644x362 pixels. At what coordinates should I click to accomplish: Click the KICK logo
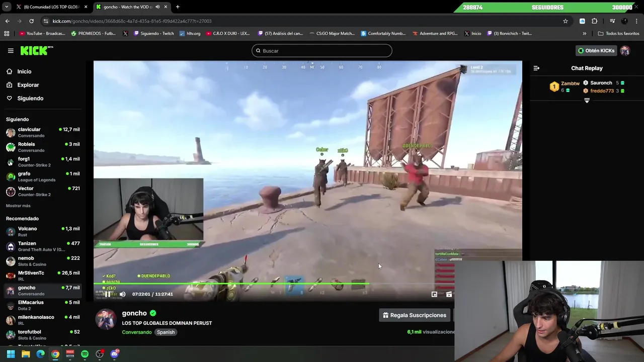[x=36, y=50]
